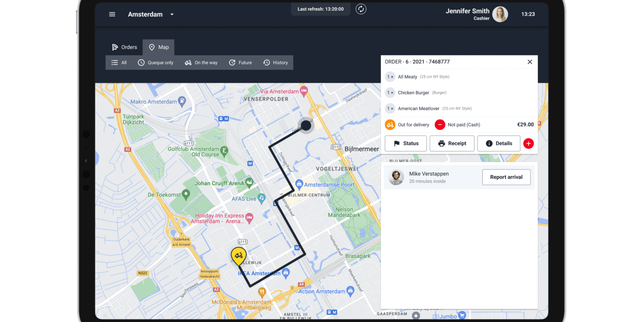Screen dimensions: 644x322
Task: Select the Map tab
Action: point(159,47)
